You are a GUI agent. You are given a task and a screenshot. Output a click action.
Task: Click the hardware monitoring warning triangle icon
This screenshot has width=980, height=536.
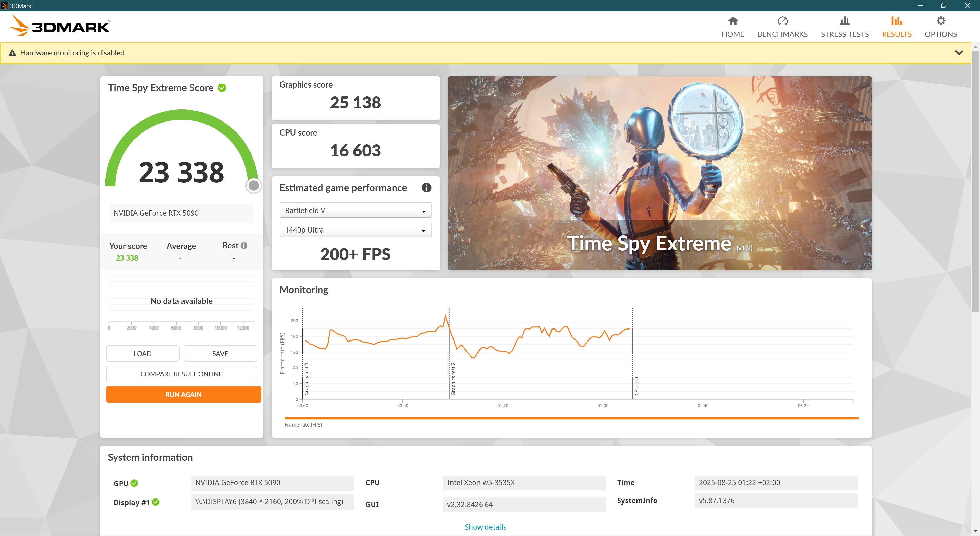12,53
